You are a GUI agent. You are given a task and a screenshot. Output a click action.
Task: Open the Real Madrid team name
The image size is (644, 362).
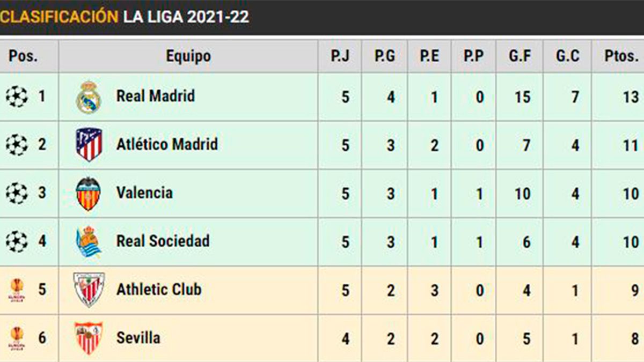[156, 97]
